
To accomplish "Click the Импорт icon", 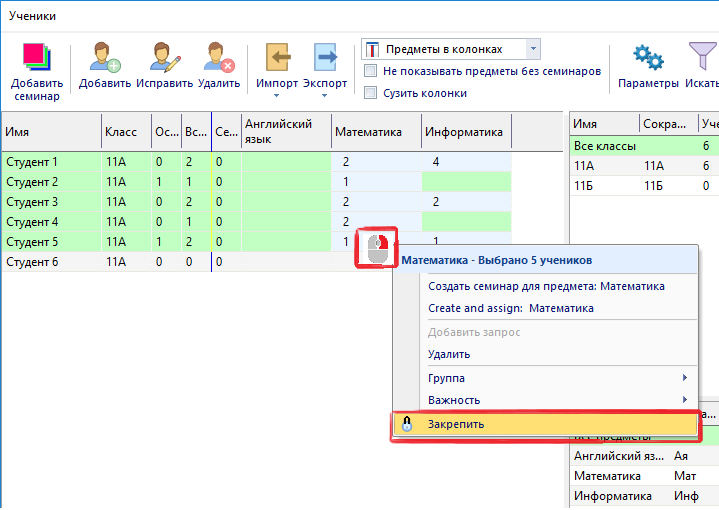I will pyautogui.click(x=277, y=58).
